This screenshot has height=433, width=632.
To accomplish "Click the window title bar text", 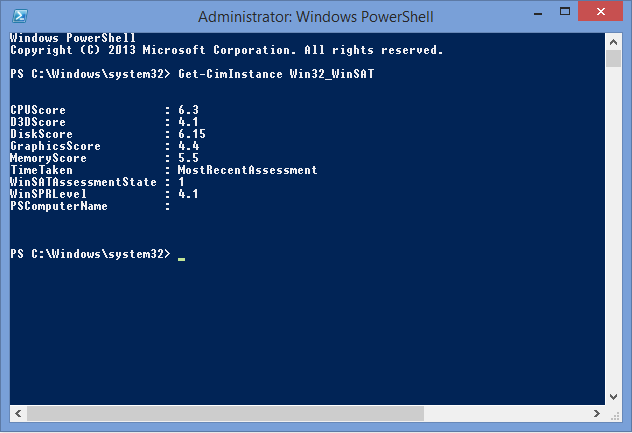I will click(316, 17).
